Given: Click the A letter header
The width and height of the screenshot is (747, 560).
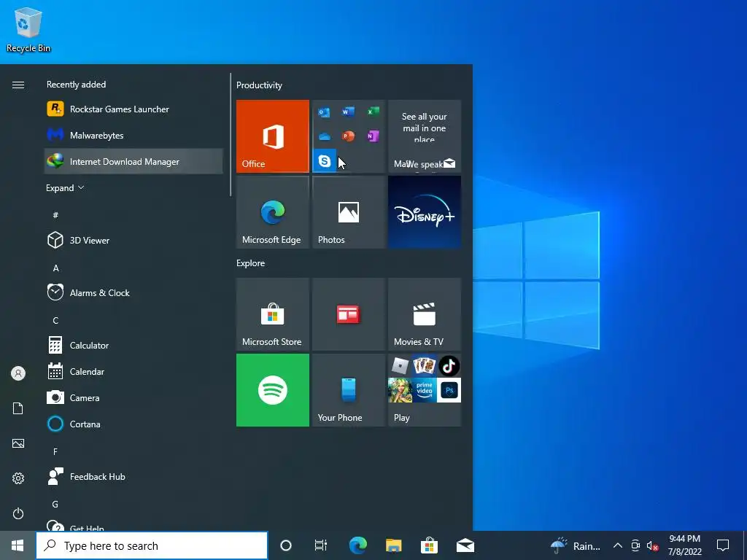Looking at the screenshot, I should (x=55, y=268).
